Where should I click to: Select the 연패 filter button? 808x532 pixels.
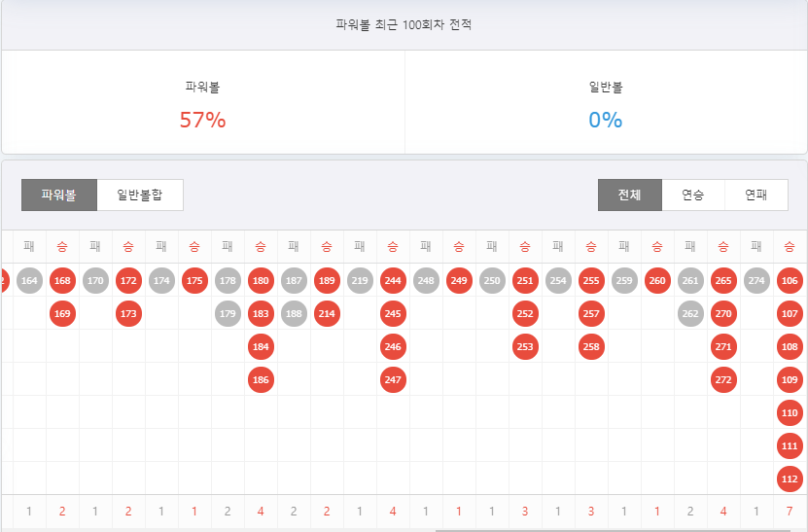point(755,195)
